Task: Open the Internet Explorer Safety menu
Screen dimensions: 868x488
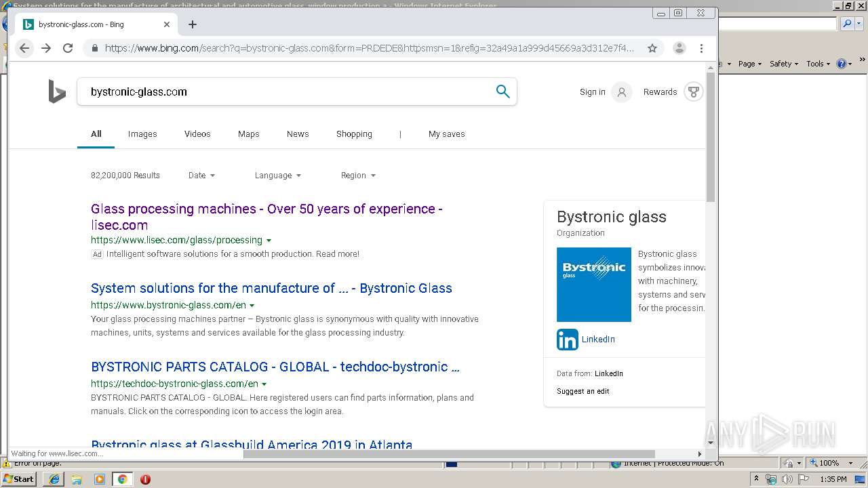Action: point(784,64)
